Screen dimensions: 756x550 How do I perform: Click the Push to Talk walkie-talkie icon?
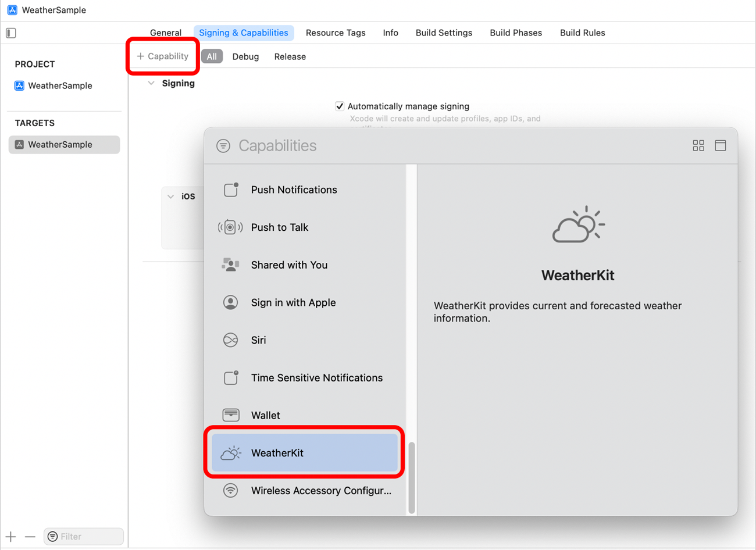[x=230, y=227]
